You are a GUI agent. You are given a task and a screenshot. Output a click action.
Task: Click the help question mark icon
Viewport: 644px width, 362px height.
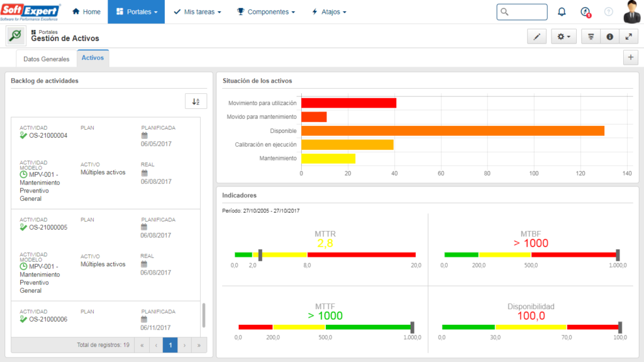point(609,12)
